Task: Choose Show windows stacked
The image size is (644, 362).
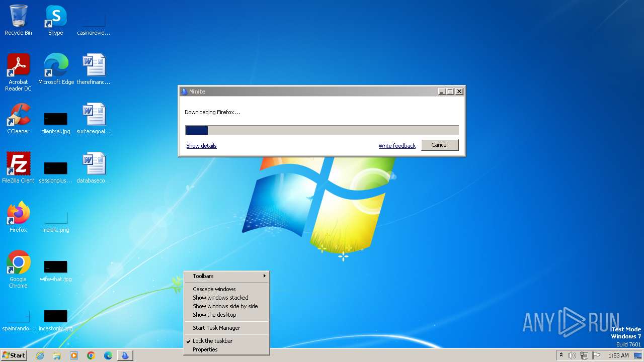Action: click(x=227, y=298)
